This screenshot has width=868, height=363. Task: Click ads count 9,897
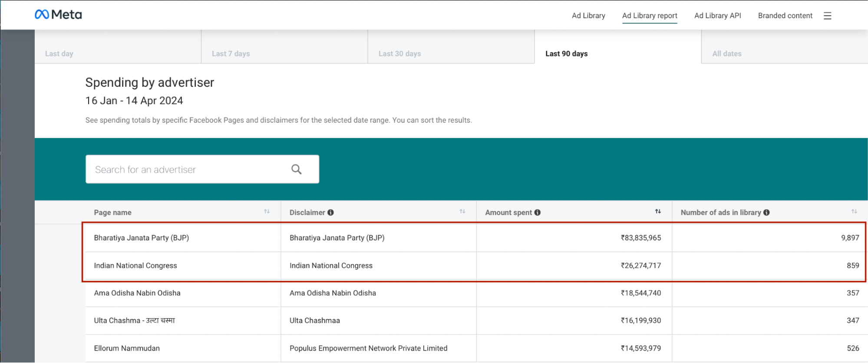click(x=850, y=238)
